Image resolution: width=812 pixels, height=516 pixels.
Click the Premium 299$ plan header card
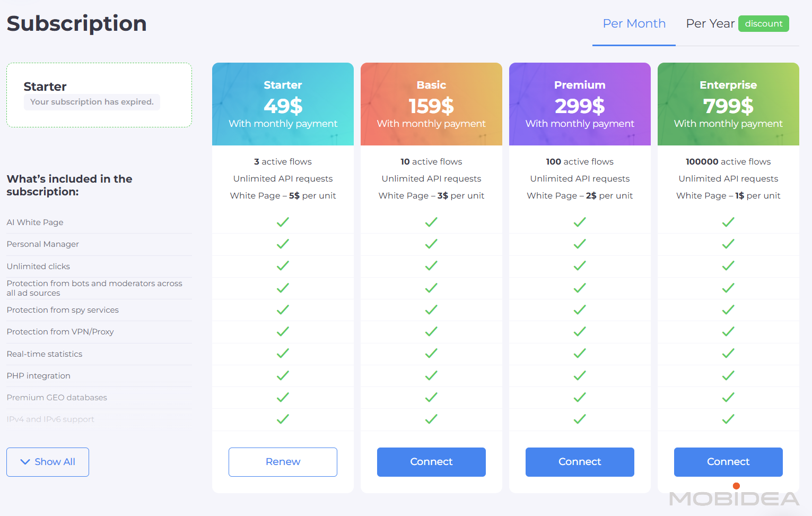[x=580, y=104]
